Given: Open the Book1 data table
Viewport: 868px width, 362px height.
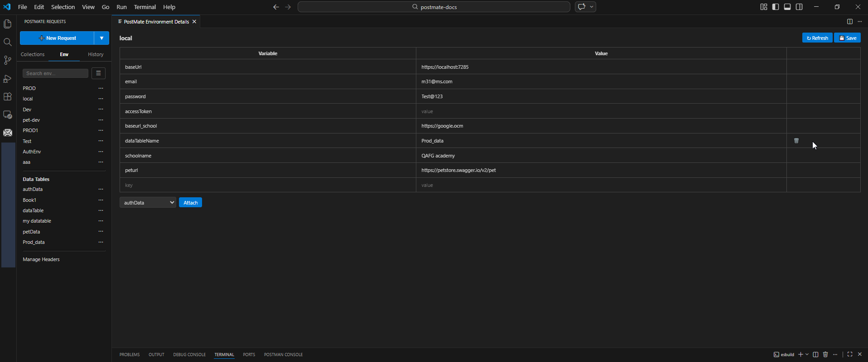Looking at the screenshot, I should click(29, 200).
